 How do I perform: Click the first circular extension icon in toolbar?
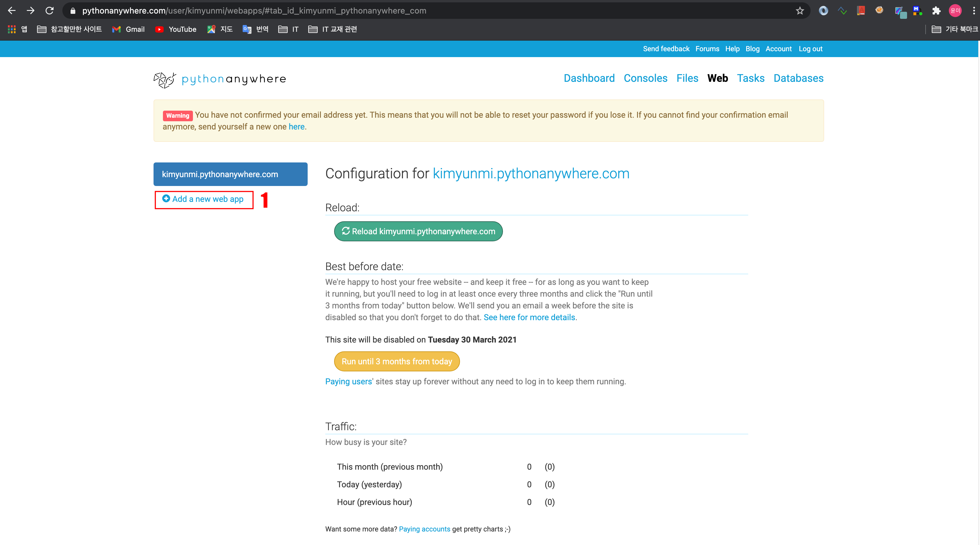click(x=824, y=11)
